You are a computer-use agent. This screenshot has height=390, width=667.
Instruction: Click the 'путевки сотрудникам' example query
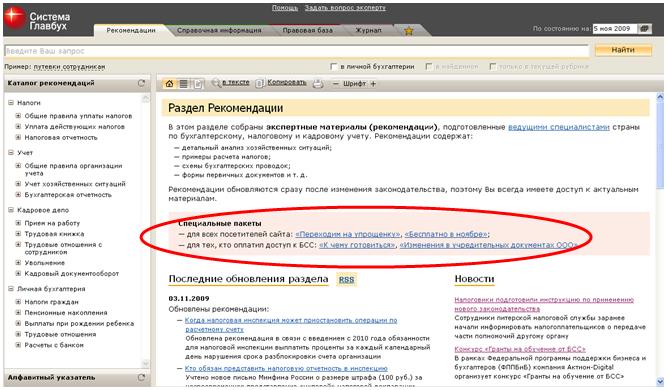coord(69,67)
